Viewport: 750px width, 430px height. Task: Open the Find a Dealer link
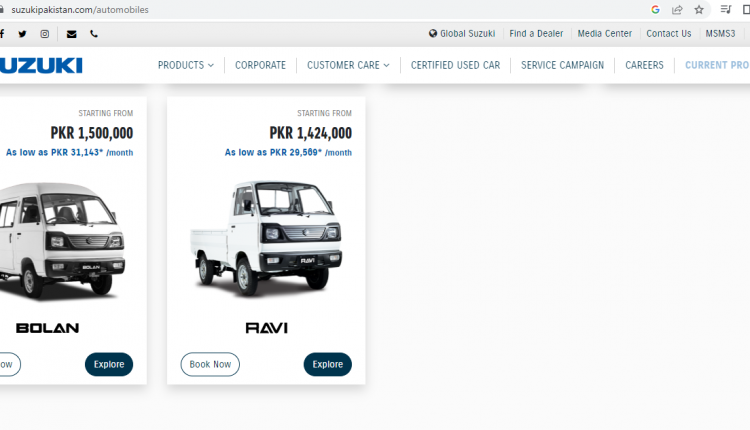coord(536,33)
